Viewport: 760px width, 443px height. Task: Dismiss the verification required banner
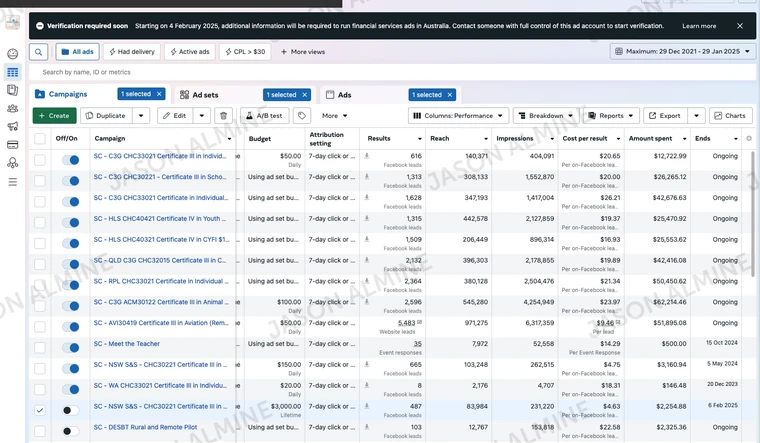pyautogui.click(x=740, y=26)
